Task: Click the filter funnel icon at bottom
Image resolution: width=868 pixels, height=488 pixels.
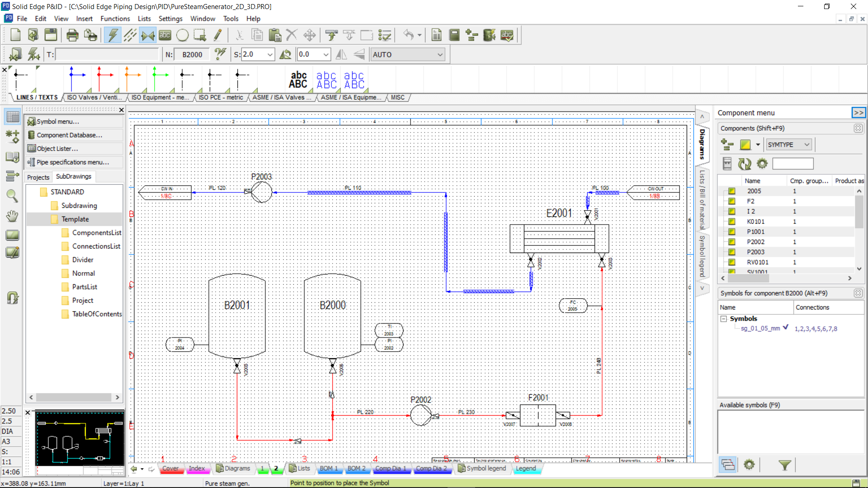Action: coord(785,465)
